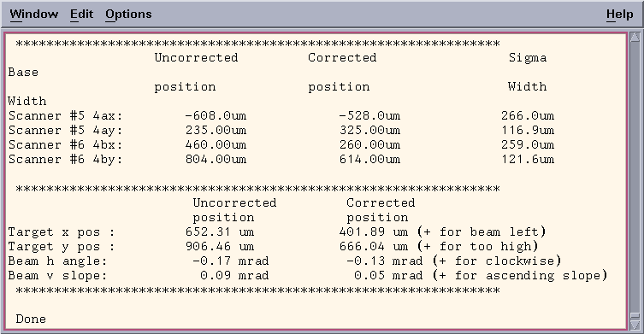
Task: Open the Edit menu
Action: (x=81, y=14)
